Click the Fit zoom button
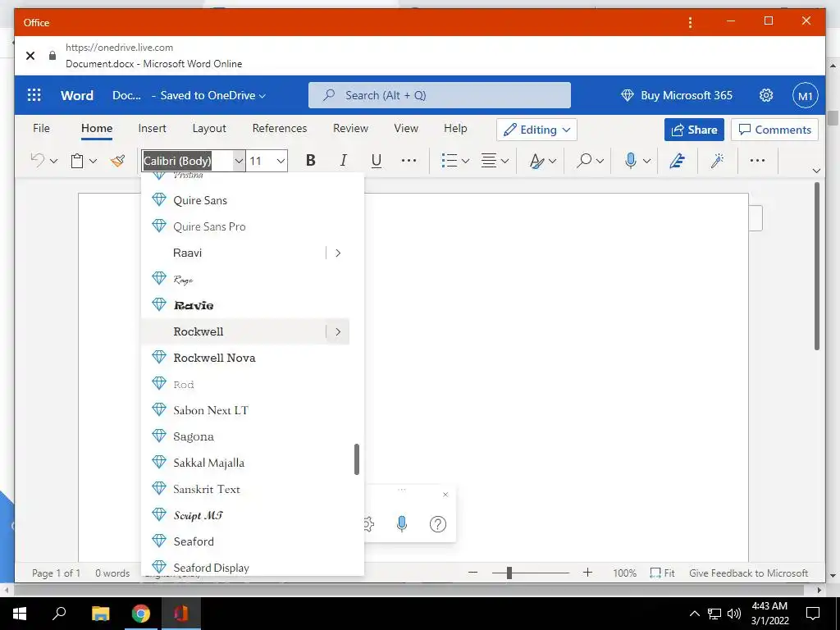840x630 pixels. [662, 573]
